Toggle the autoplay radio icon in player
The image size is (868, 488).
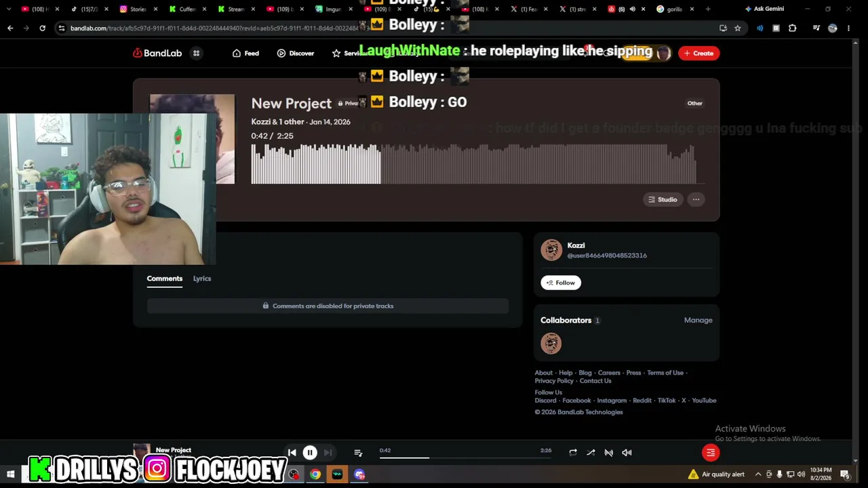tap(609, 453)
